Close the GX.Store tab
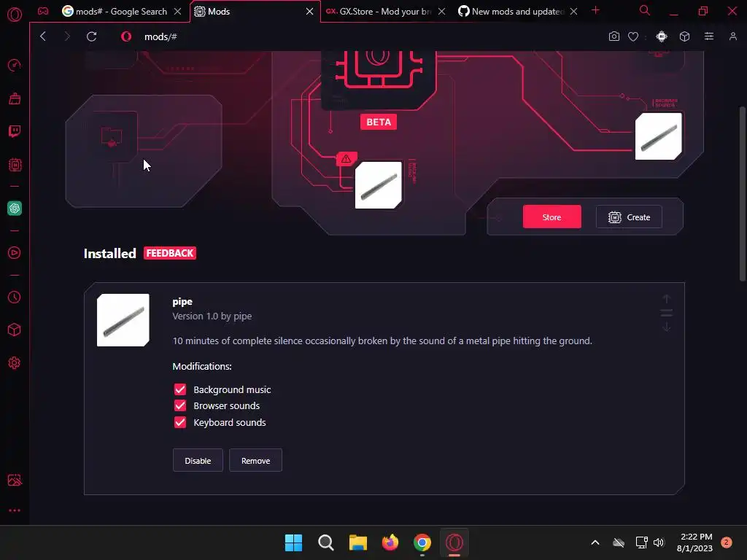This screenshot has width=747, height=560. click(441, 12)
